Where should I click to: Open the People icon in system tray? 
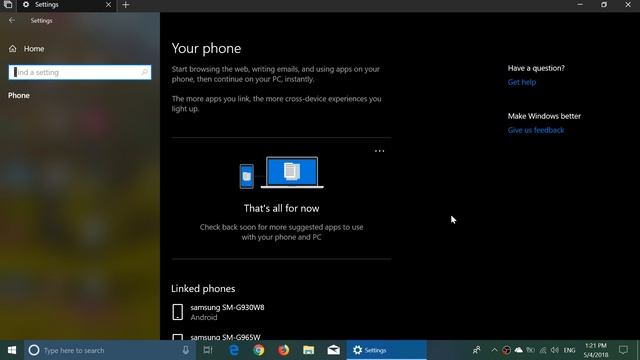click(x=476, y=350)
